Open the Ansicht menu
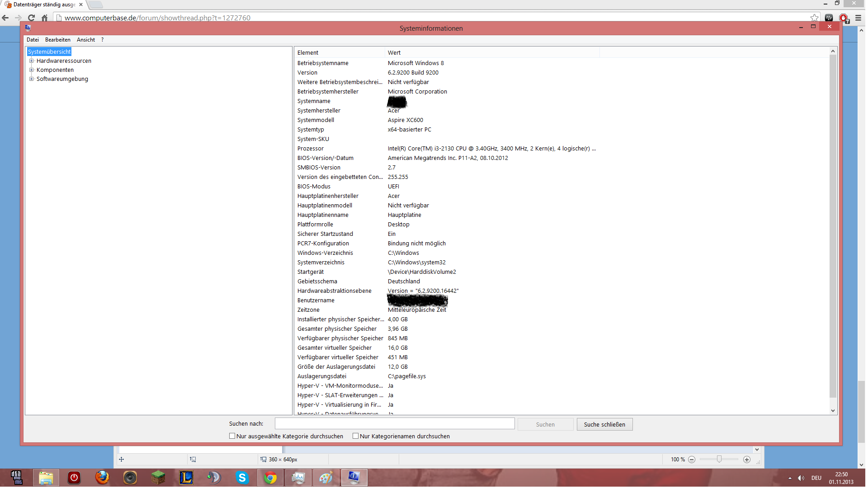Screen dimensions: 868x488 [86, 40]
